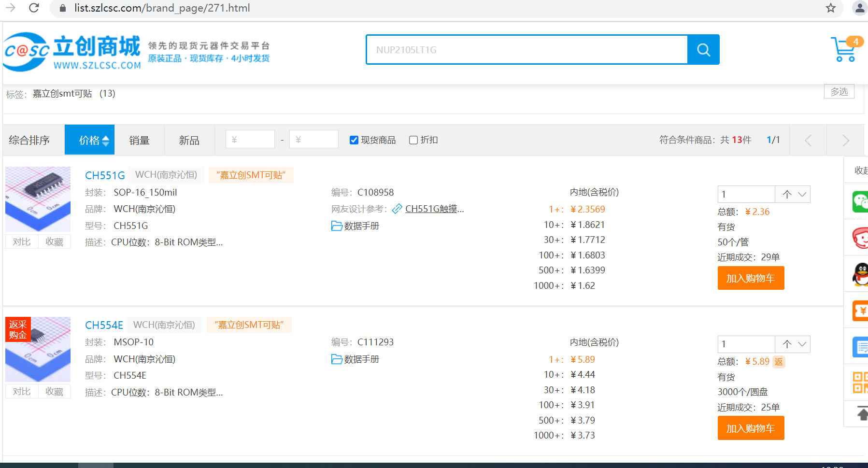Open the CH554E product thumbnail
Image resolution: width=868 pixels, height=468 pixels.
click(38, 349)
